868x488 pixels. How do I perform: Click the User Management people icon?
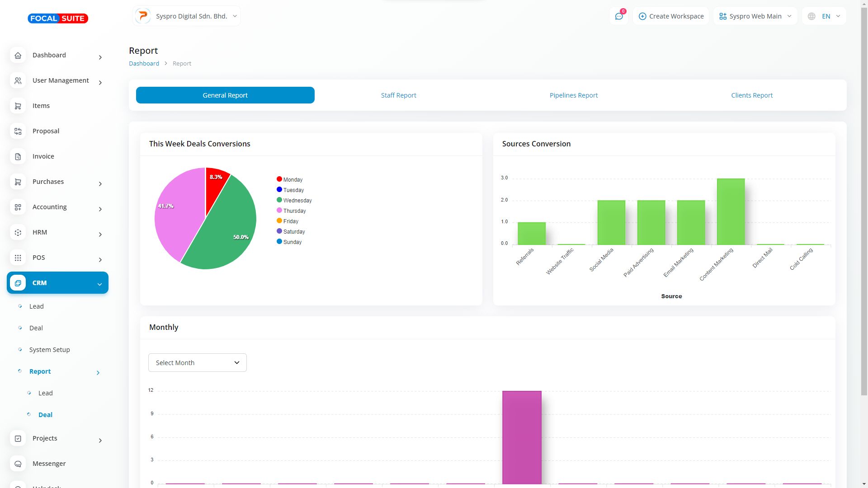[x=18, y=81]
